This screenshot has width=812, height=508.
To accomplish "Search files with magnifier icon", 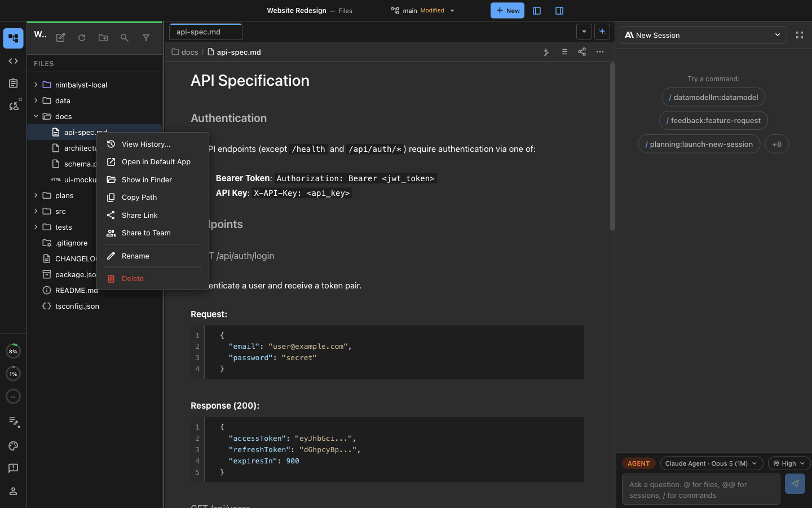I will [125, 38].
